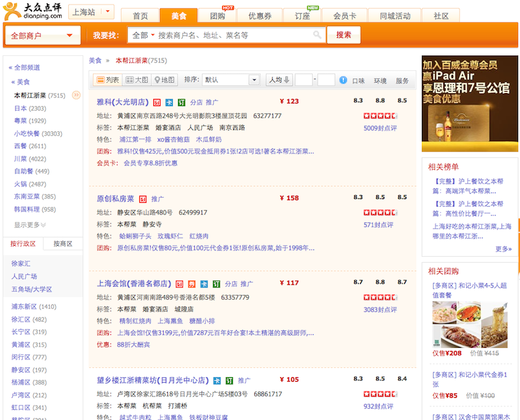Collapse to 美食 parent category in sidebar
The height and width of the screenshot is (420, 520).
tap(20, 82)
